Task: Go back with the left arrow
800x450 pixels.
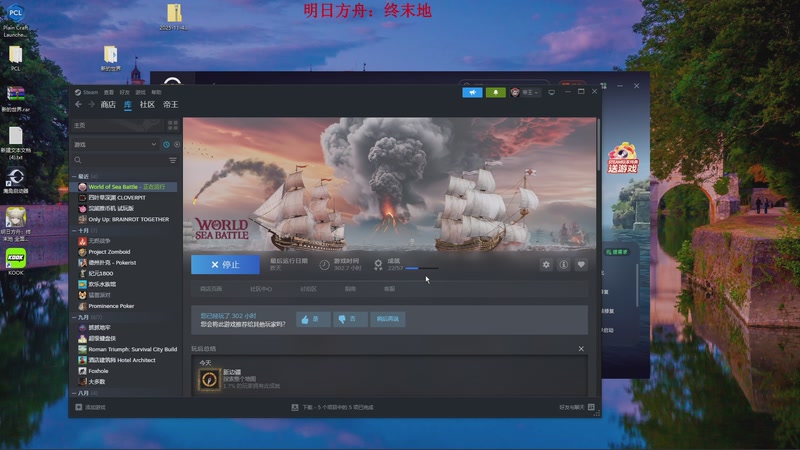Action: pos(78,104)
